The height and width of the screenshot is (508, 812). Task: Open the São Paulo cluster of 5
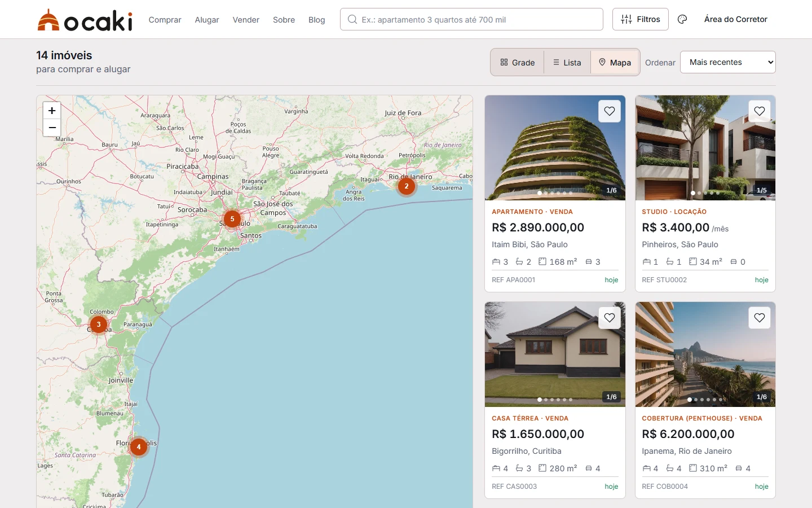tap(232, 219)
